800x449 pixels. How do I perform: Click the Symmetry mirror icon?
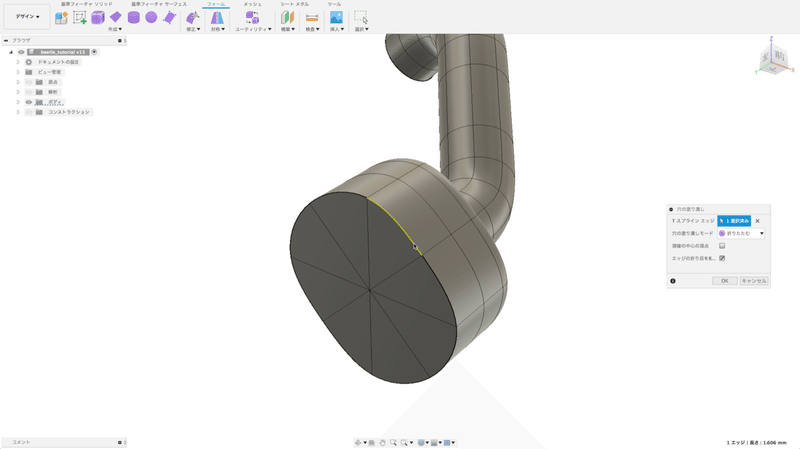click(217, 18)
